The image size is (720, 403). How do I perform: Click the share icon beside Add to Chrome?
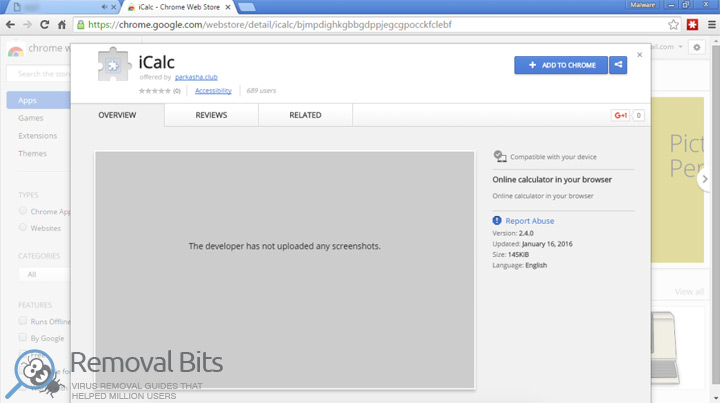(618, 65)
